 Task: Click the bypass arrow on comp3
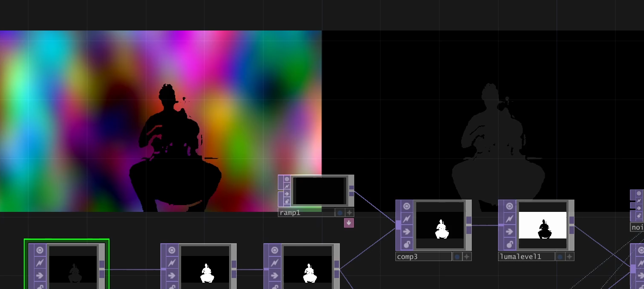[407, 232]
